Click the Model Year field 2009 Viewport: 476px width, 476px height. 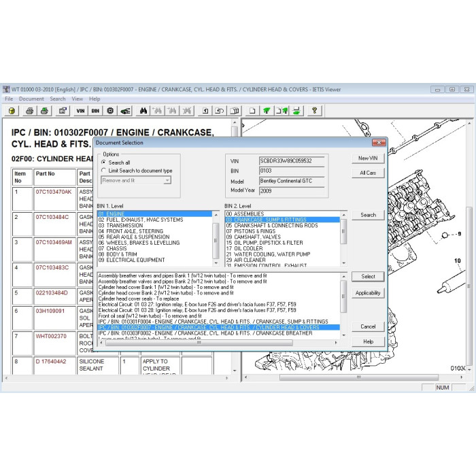[292, 191]
